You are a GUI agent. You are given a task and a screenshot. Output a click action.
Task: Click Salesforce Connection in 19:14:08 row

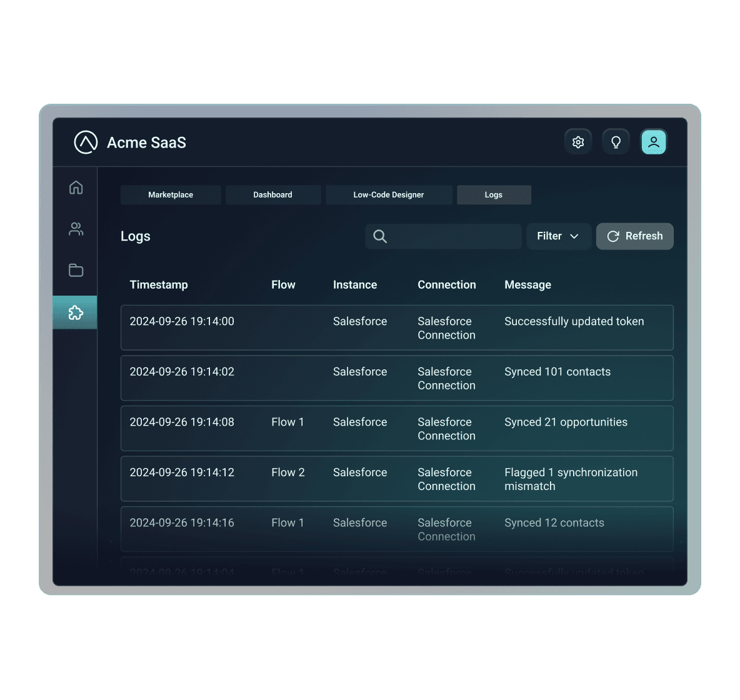[x=446, y=429]
